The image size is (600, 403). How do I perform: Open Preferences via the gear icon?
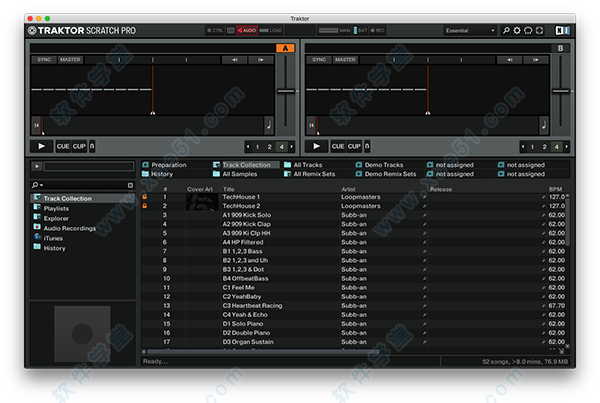(517, 30)
